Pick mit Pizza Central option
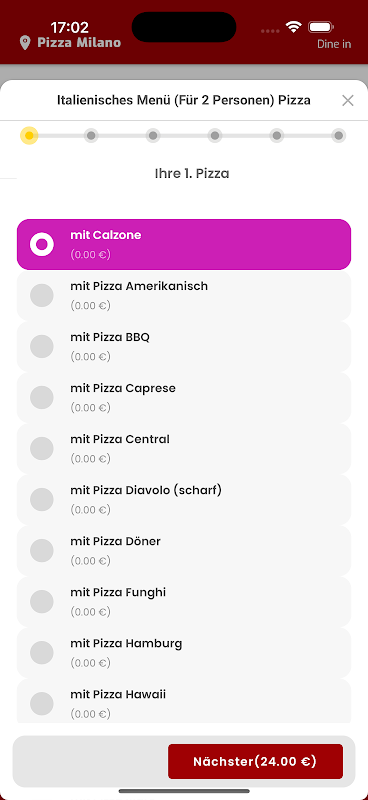The height and width of the screenshot is (800, 368). (x=184, y=448)
